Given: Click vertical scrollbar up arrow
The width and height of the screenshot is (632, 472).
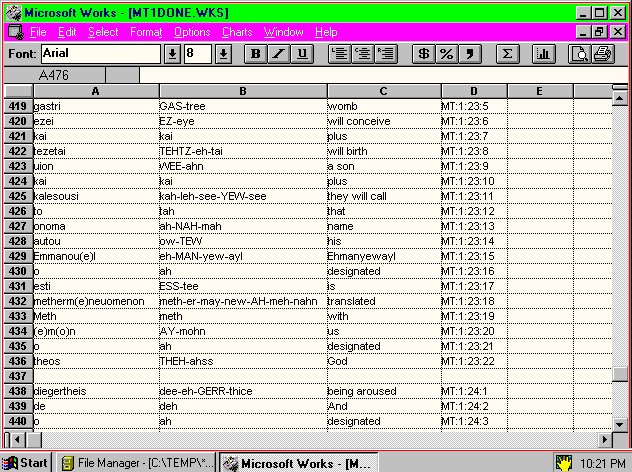Looking at the screenshot, I should click(x=620, y=98).
